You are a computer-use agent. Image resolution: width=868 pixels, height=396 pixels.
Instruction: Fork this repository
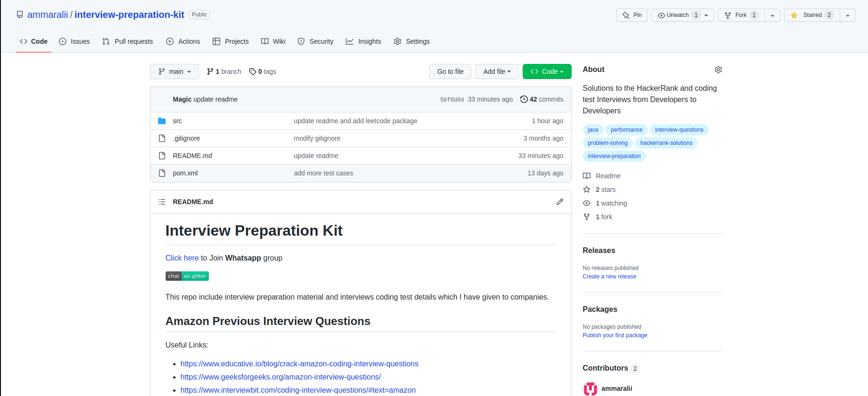click(x=741, y=15)
